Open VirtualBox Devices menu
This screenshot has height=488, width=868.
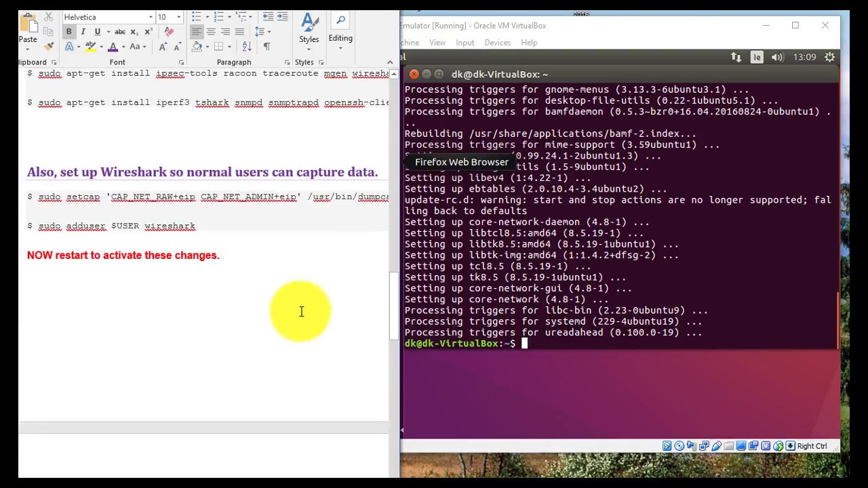pos(498,43)
